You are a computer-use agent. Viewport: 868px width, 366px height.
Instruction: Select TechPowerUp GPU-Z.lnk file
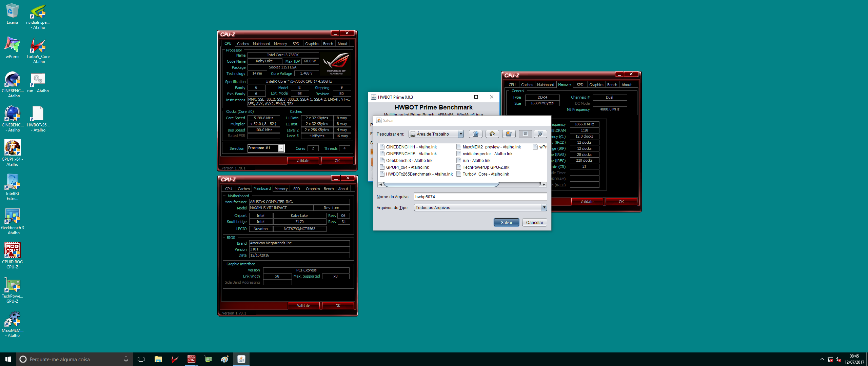tap(483, 167)
